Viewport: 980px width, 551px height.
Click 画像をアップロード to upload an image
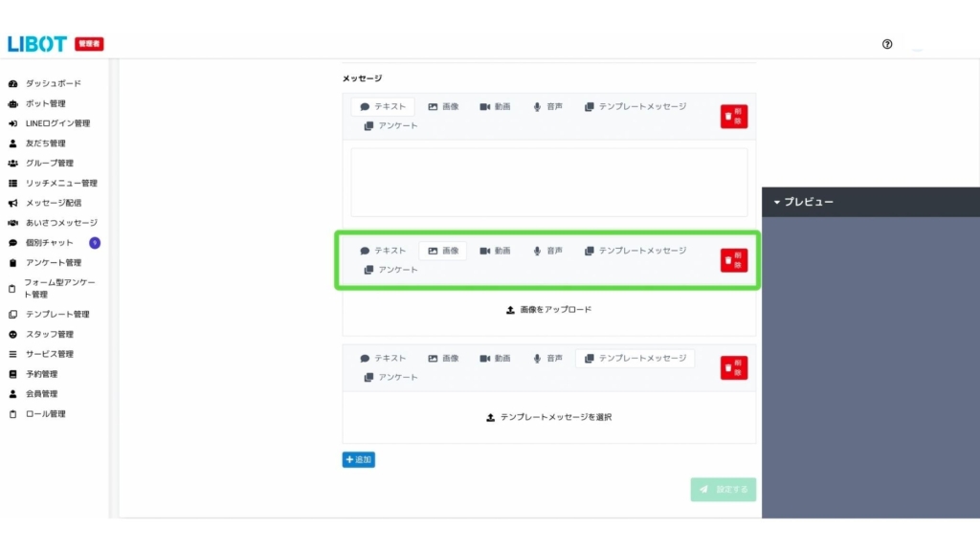(548, 310)
